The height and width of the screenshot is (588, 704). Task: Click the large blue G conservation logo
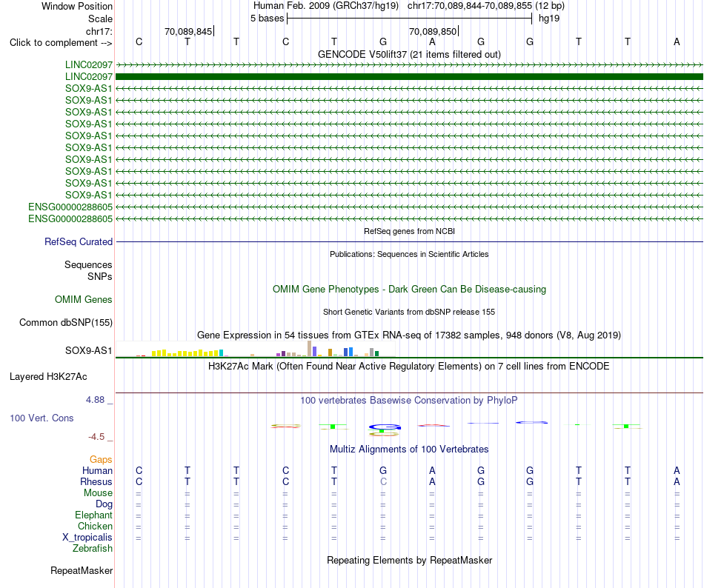385,427
